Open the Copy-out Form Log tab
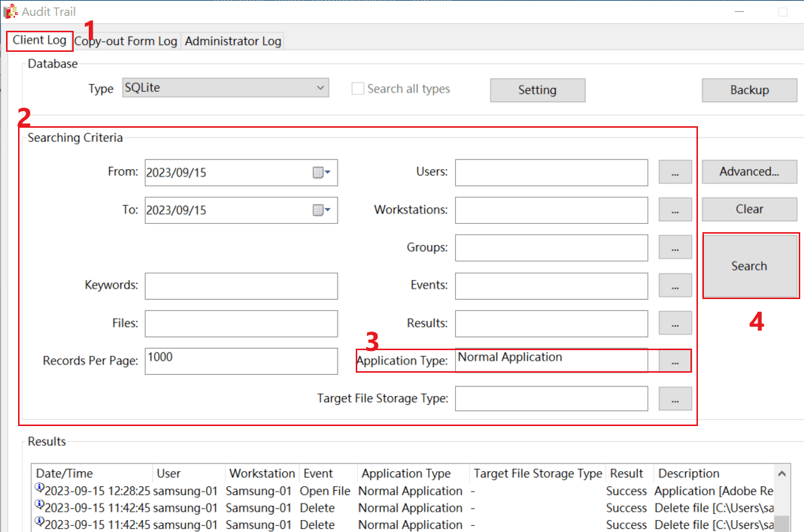 point(126,41)
